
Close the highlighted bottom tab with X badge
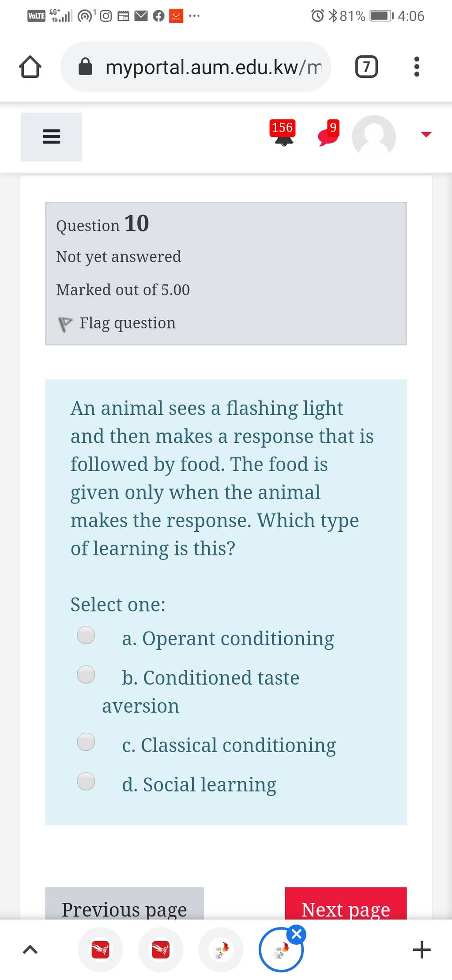click(297, 934)
